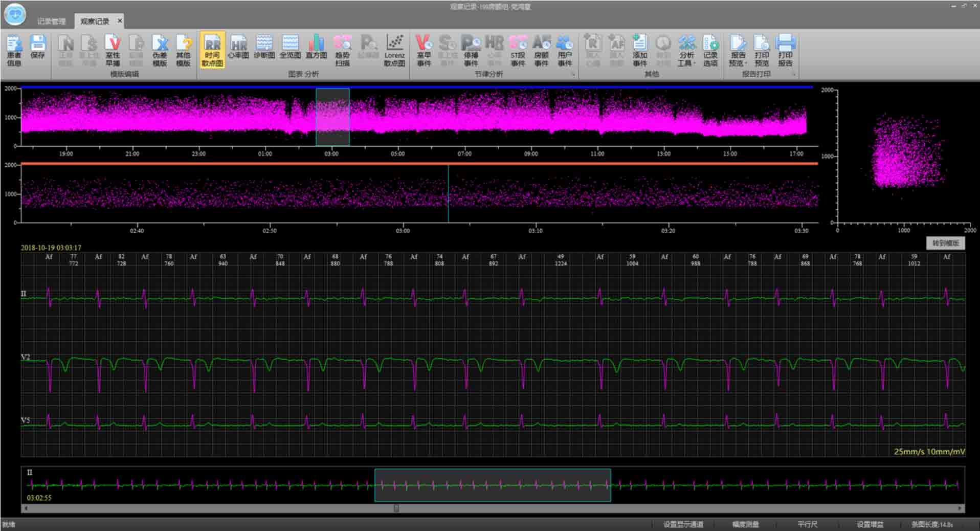Screen dimensions: 980x531
Task: Toggle the 时间散点图 RR scatter view
Action: click(212, 50)
